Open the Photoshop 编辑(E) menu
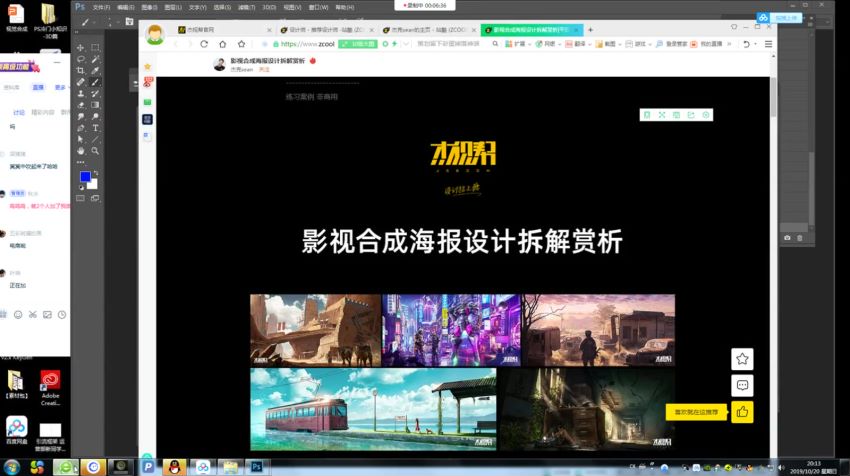The height and width of the screenshot is (476, 850). [125, 7]
